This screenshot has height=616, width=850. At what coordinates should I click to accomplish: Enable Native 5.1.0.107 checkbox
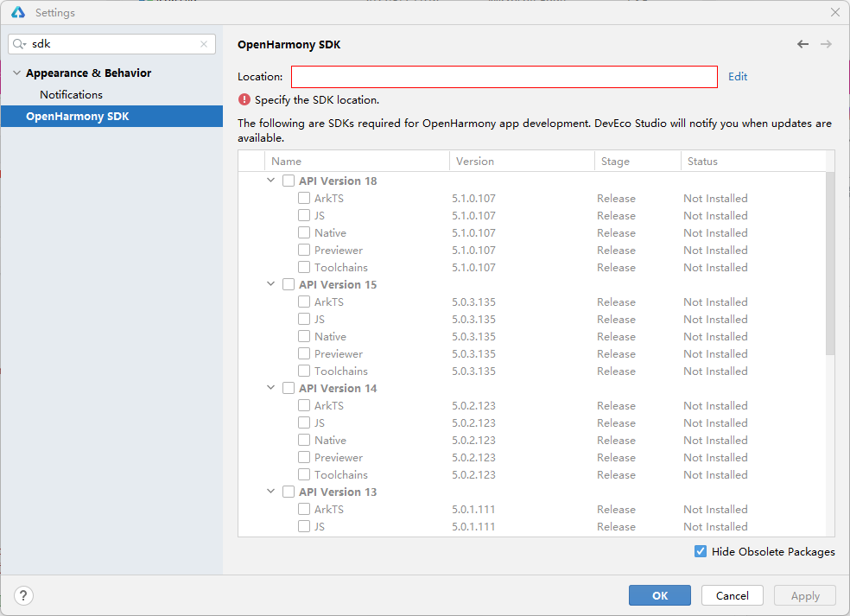click(x=304, y=232)
